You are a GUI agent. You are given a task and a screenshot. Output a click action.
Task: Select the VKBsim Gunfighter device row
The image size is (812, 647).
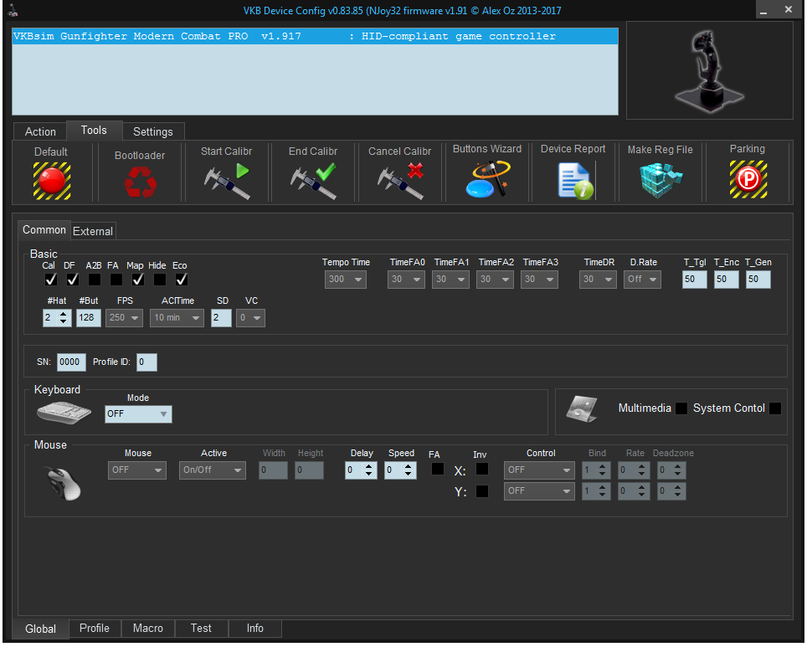[315, 36]
